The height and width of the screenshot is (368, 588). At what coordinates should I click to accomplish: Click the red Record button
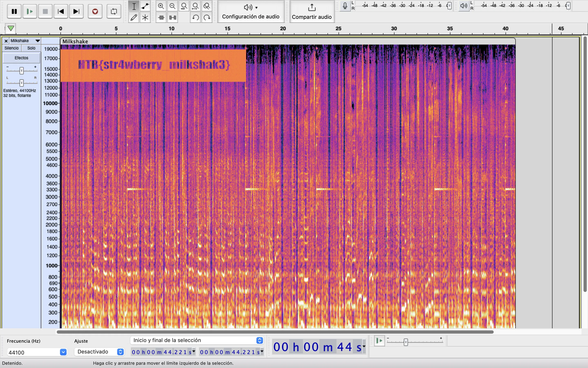(95, 11)
